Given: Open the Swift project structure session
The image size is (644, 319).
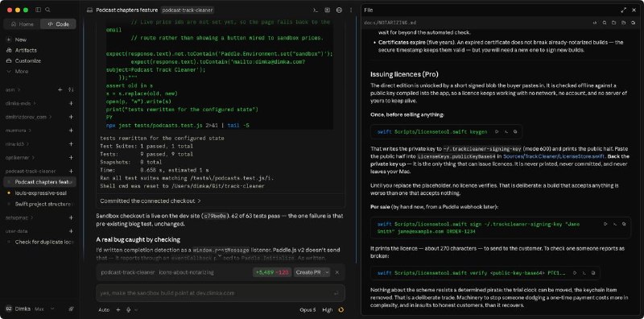Looking at the screenshot, I should pyautogui.click(x=39, y=204).
